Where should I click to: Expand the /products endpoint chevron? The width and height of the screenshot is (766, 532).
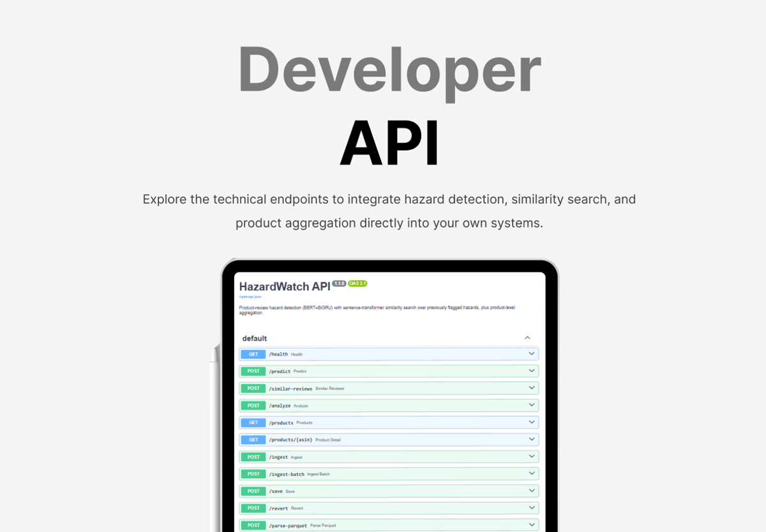pyautogui.click(x=531, y=422)
